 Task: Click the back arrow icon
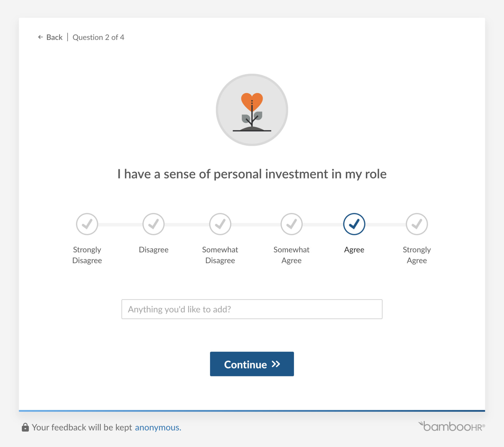point(40,37)
